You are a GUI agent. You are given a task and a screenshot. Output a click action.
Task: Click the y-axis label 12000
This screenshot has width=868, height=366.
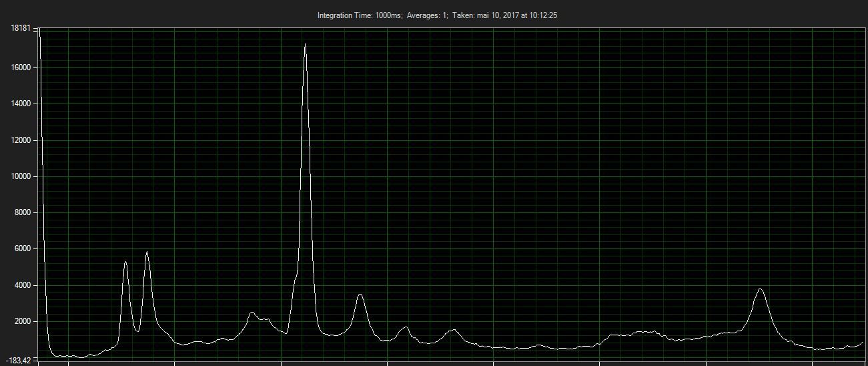21,140
